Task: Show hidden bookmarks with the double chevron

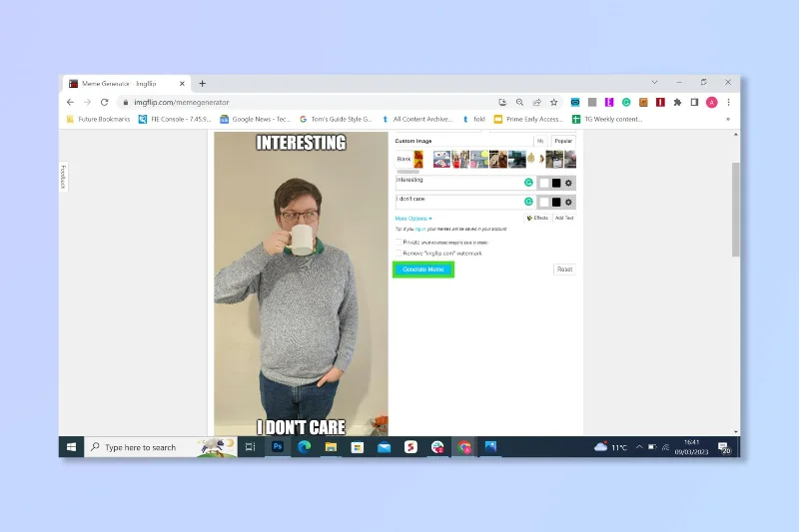Action: 728,119
